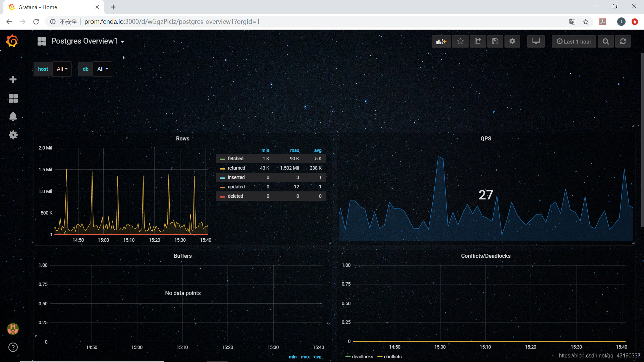Sort Buffers legend by min column

point(292,357)
